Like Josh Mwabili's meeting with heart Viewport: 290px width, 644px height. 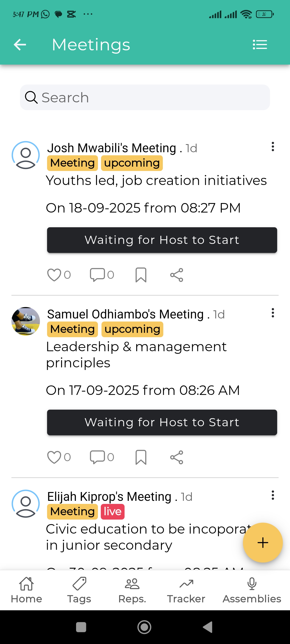point(54,275)
